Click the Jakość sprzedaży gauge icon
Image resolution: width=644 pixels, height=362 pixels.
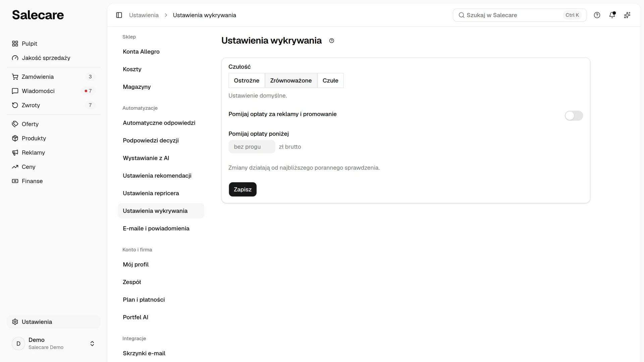point(15,58)
